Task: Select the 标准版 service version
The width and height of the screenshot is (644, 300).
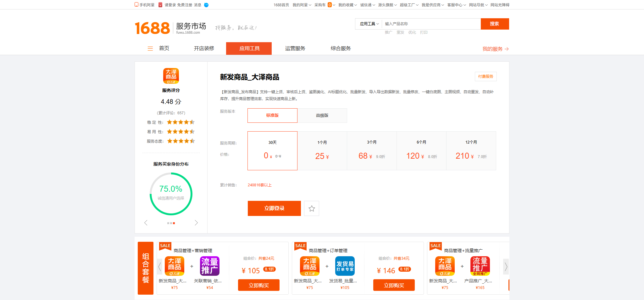Action: click(x=272, y=116)
